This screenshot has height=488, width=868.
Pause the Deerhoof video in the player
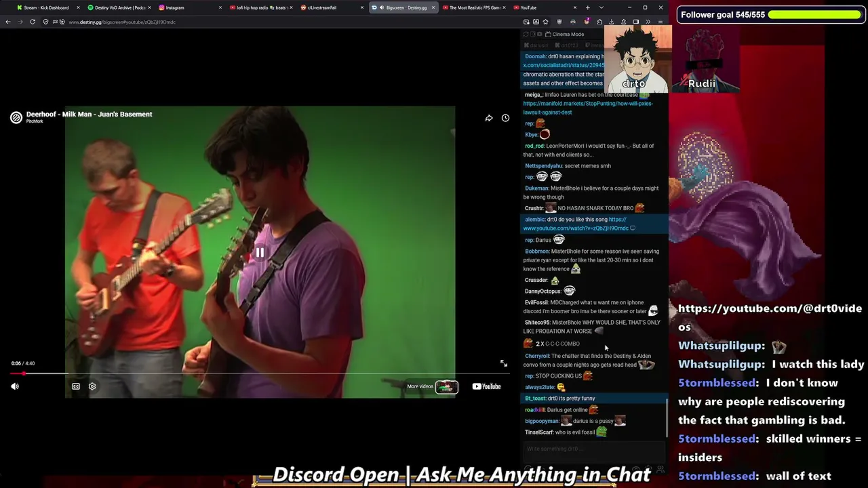tap(260, 252)
